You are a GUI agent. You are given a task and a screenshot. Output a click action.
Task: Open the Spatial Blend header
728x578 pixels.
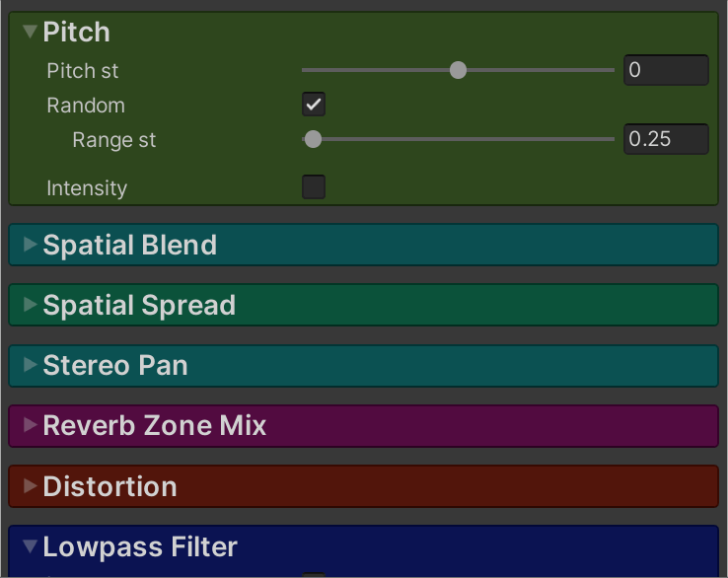(x=130, y=245)
